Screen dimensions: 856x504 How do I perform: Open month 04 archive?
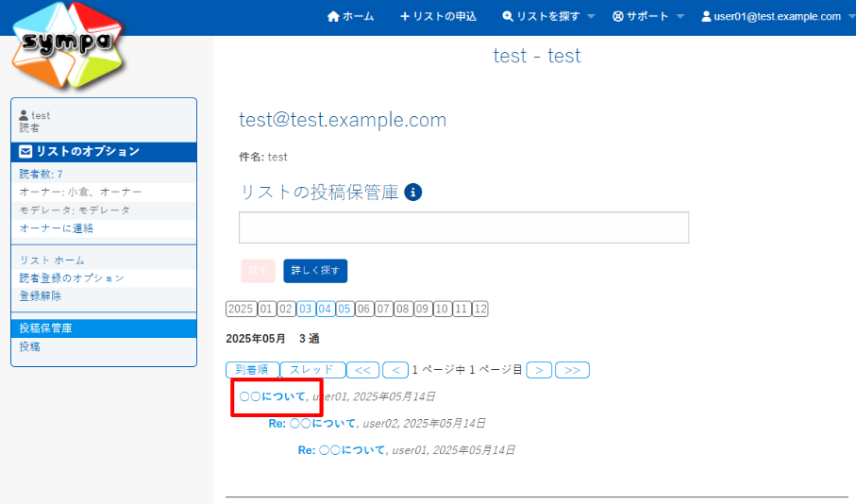click(325, 309)
